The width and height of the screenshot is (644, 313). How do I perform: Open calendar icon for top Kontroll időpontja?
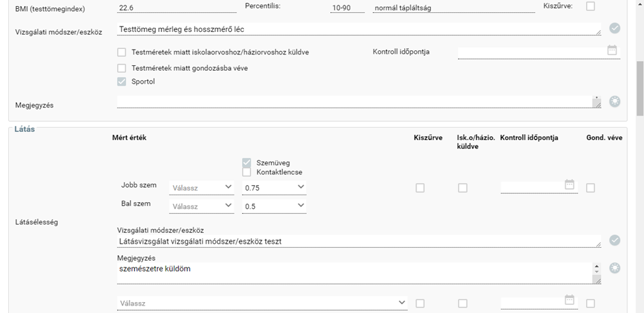(x=612, y=50)
